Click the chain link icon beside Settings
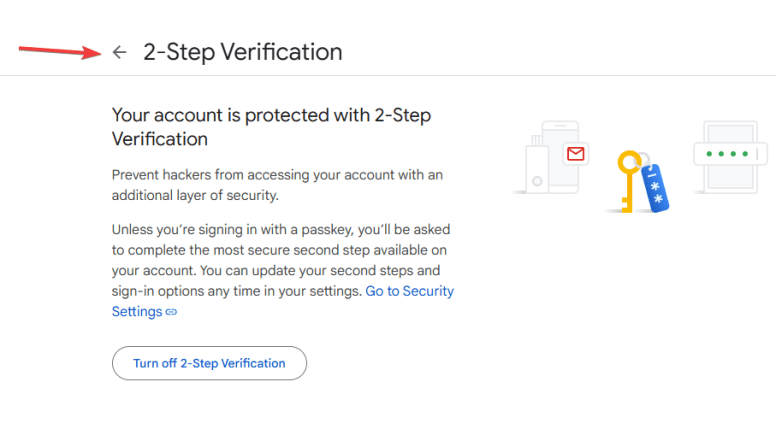This screenshot has width=776, height=429. tap(171, 312)
